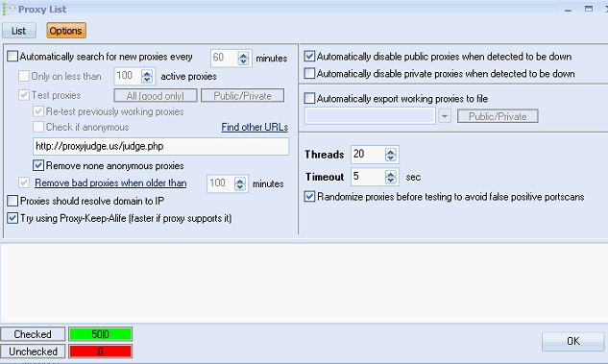
Task: Select the Options tab
Action: (66, 31)
